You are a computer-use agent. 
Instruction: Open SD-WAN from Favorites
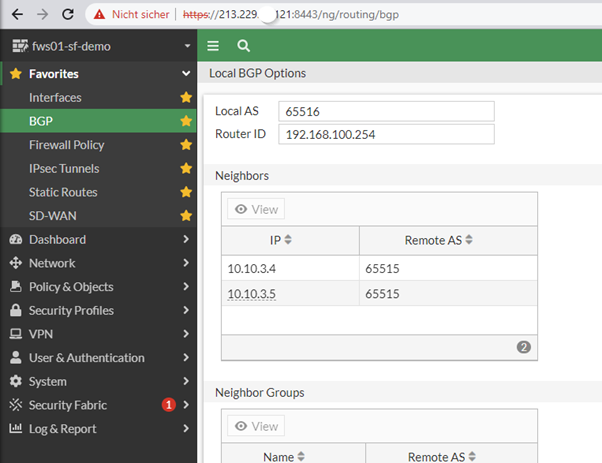pyautogui.click(x=53, y=216)
